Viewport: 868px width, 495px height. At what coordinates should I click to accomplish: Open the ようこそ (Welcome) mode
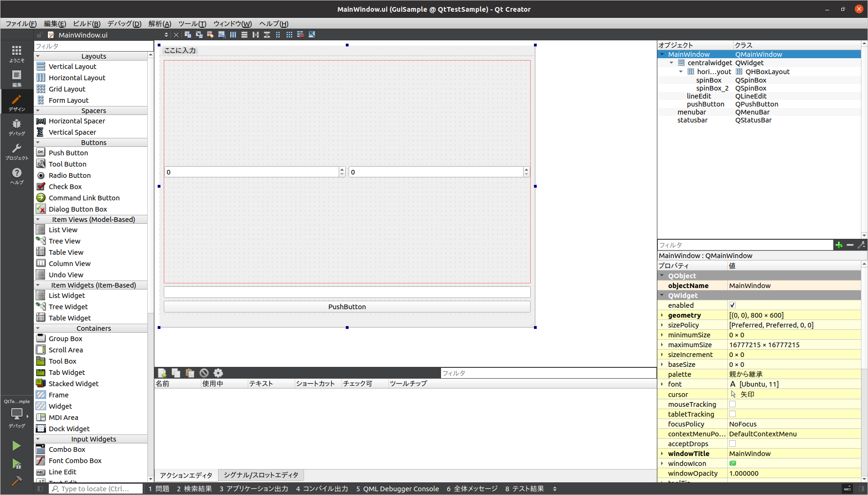click(x=17, y=53)
